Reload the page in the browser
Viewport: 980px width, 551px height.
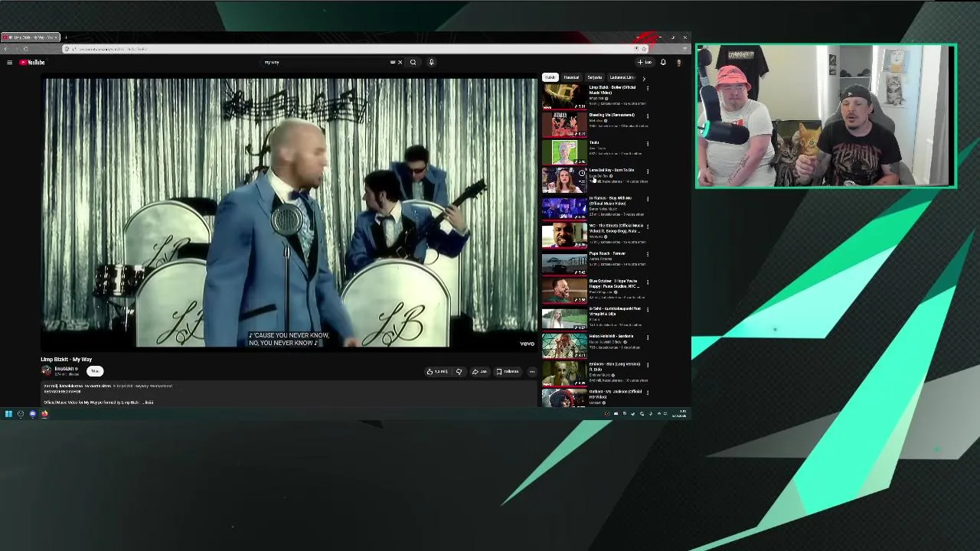tap(25, 49)
